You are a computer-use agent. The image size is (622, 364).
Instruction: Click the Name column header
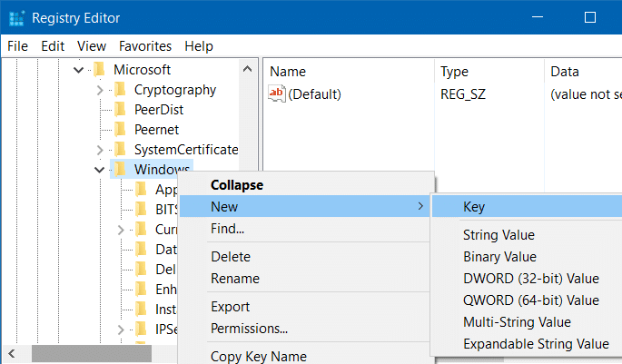coord(349,72)
